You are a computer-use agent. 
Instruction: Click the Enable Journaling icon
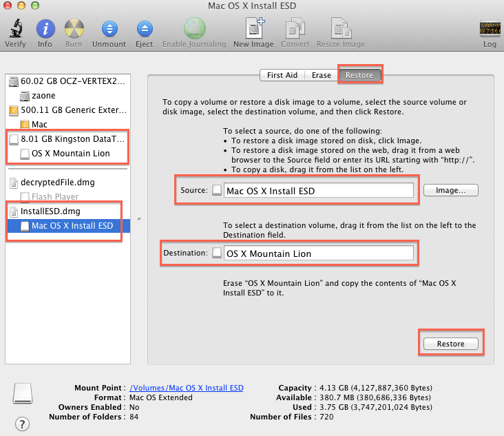(194, 28)
